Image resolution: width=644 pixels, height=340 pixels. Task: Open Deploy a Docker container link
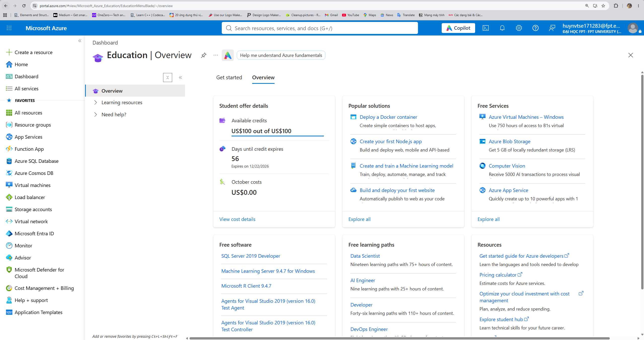(x=388, y=117)
